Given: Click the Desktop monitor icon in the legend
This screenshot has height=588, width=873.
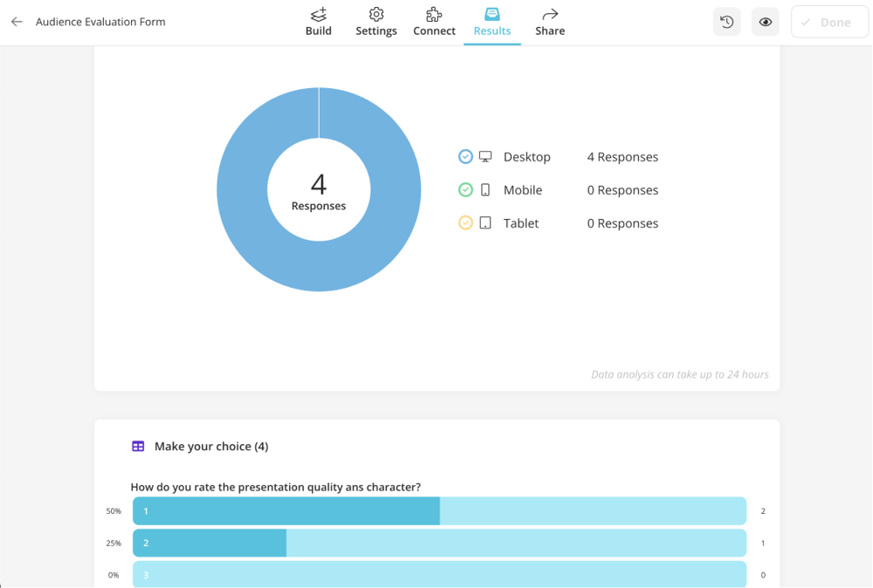Looking at the screenshot, I should point(485,156).
